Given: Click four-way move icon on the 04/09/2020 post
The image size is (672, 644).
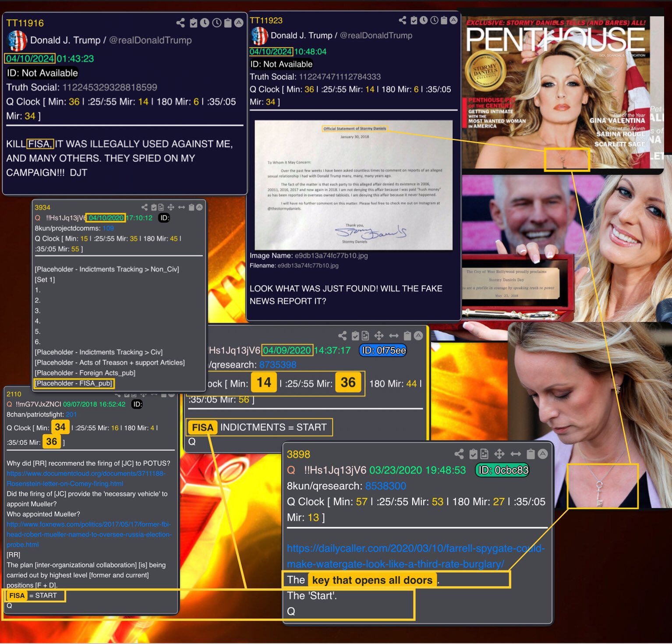Looking at the screenshot, I should click(x=379, y=336).
